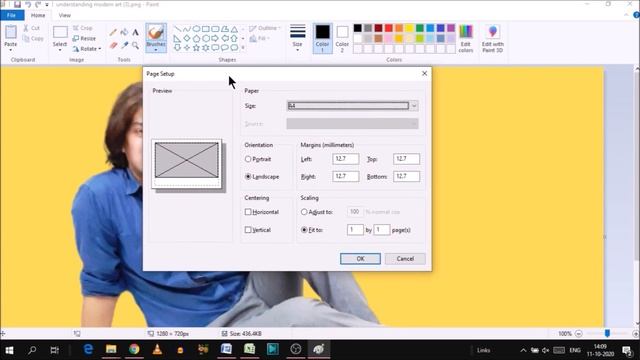The height and width of the screenshot is (360, 640).
Task: Select the Fill with color bucket tool
Action: pos(124,32)
